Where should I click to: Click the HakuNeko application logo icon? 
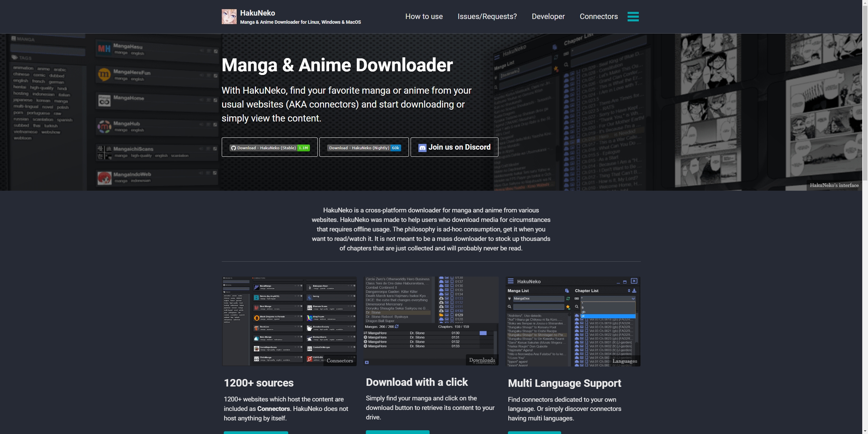[229, 16]
